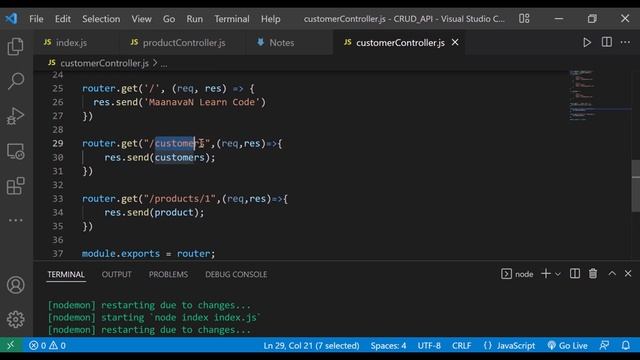Click the editor minimap
Viewport: 640px width, 360px height.
(x=600, y=95)
